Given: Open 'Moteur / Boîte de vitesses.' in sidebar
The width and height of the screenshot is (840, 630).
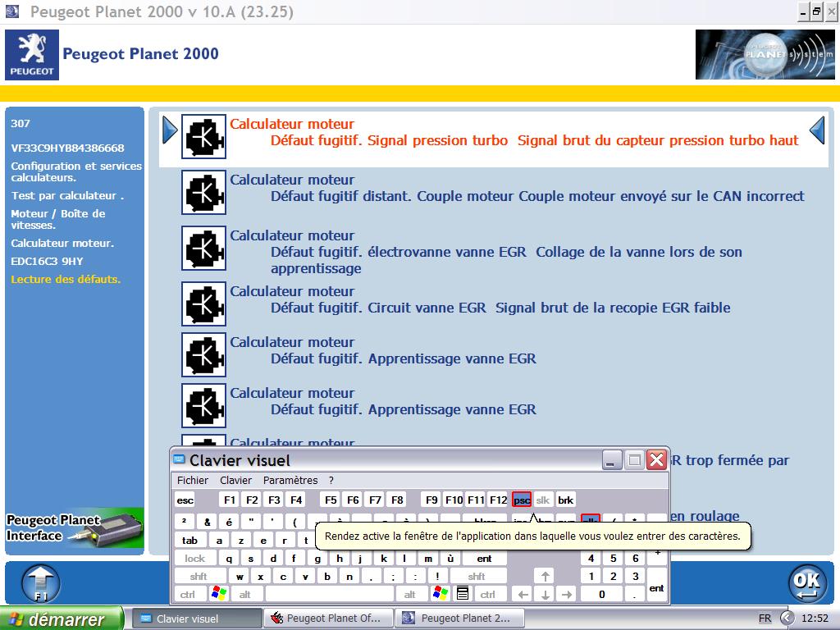Looking at the screenshot, I should pos(58,220).
